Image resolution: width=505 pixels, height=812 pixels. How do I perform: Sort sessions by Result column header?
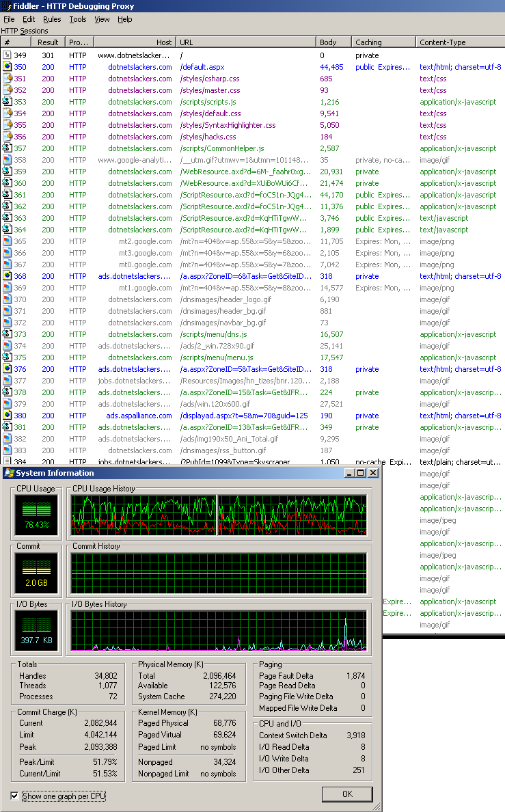[48, 42]
